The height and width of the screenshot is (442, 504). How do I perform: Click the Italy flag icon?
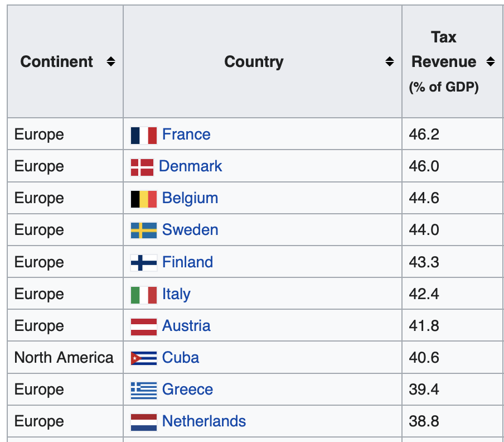144,294
